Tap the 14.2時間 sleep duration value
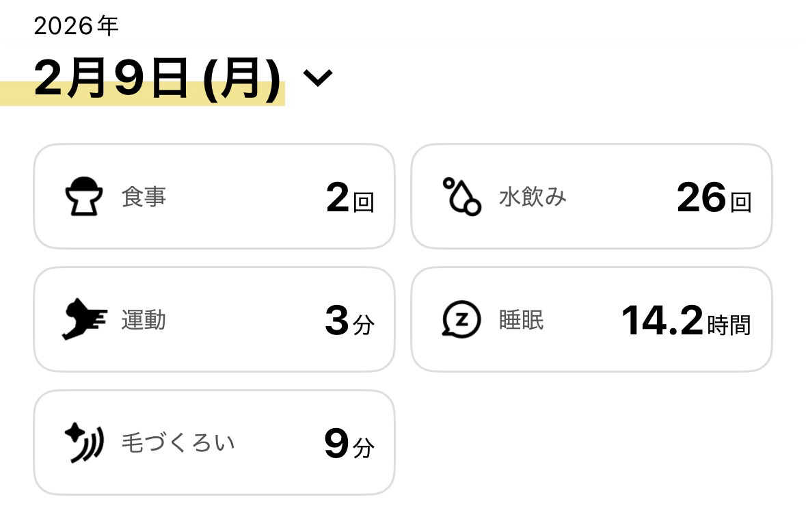This screenshot has width=806, height=532. pos(686,321)
